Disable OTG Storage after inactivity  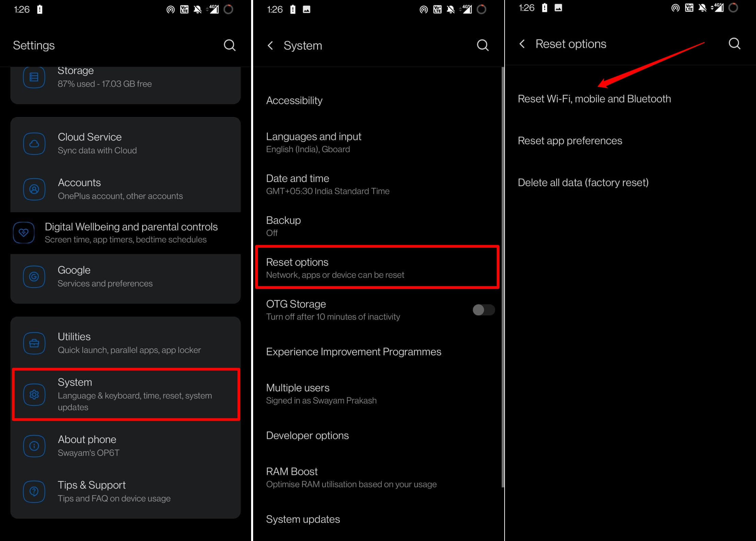pyautogui.click(x=484, y=310)
